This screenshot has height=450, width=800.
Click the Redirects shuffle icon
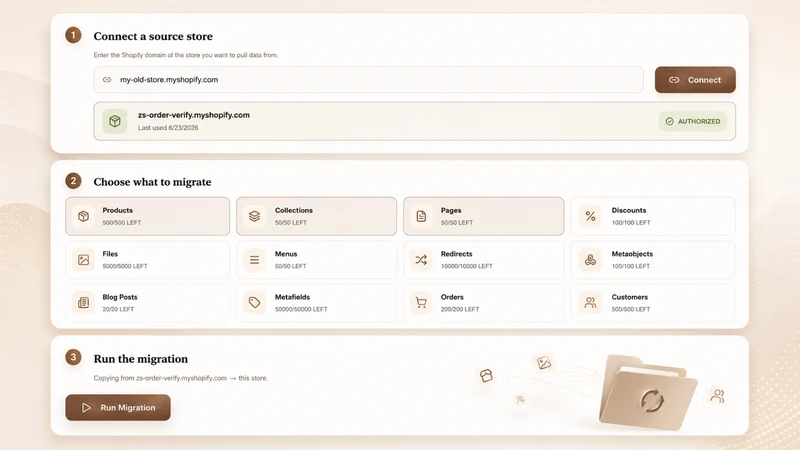pos(421,260)
